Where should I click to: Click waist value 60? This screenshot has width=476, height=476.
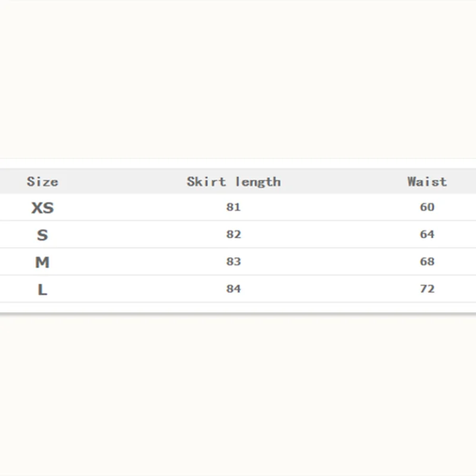[x=427, y=207]
